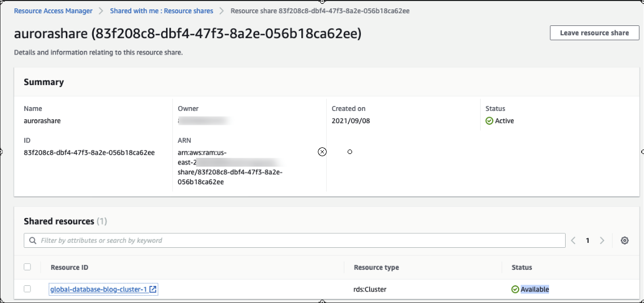Click the current breadcrumb Resource share 83f208c8
The width and height of the screenshot is (644, 303).
coord(320,11)
